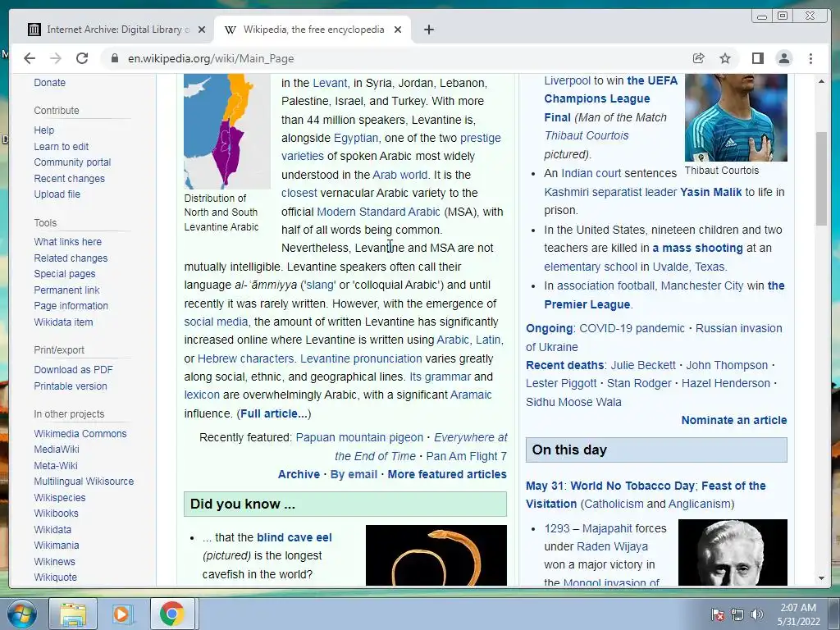The height and width of the screenshot is (630, 840).
Task: Open Printable version link
Action: click(71, 386)
